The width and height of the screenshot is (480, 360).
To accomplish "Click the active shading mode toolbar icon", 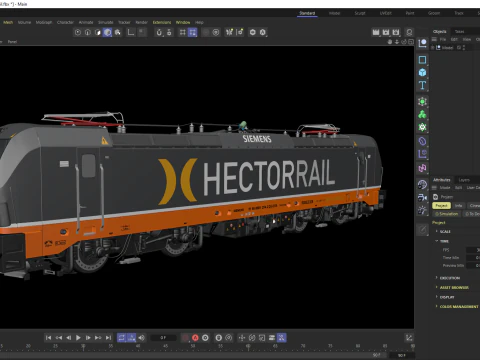I will (x=107, y=32).
